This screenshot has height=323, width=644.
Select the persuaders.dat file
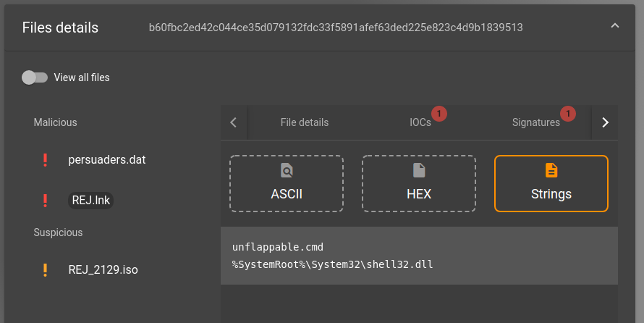pyautogui.click(x=107, y=160)
